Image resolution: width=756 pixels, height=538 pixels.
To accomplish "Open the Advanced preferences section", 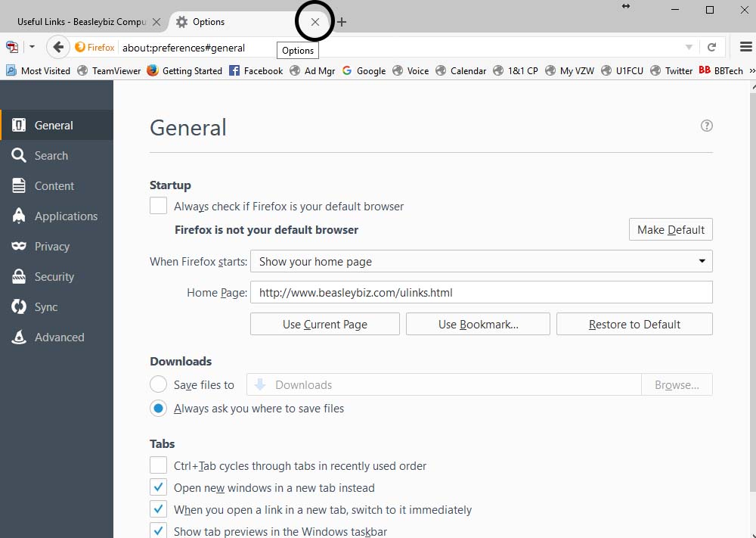I will pyautogui.click(x=59, y=337).
